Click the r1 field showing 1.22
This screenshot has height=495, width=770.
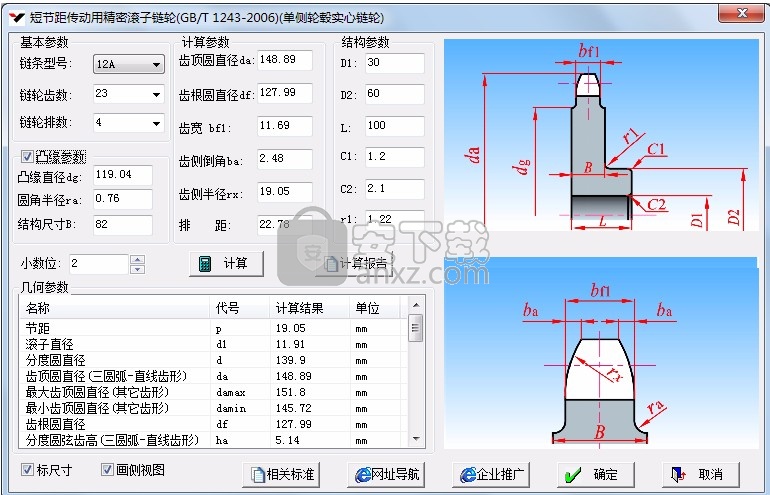click(x=395, y=219)
